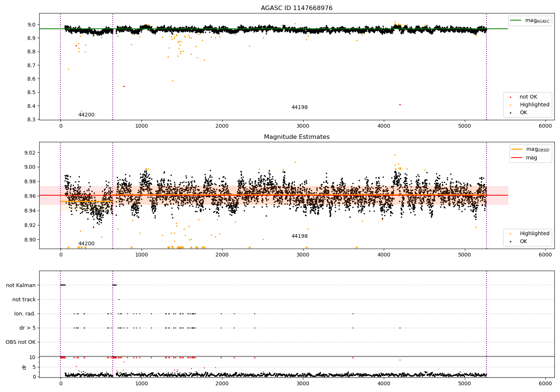Click the rotated 'dr' axis label
Screen dimensions: 560x392
[24, 367]
